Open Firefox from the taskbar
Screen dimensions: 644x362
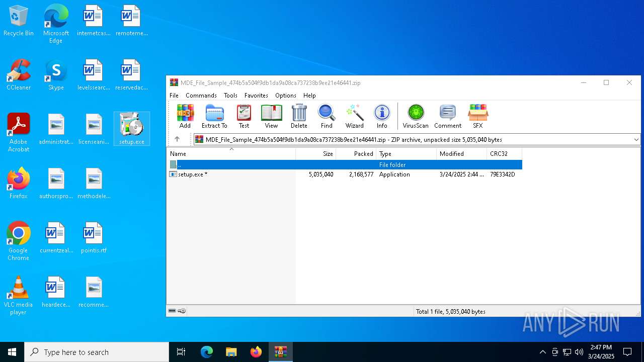coord(256,352)
